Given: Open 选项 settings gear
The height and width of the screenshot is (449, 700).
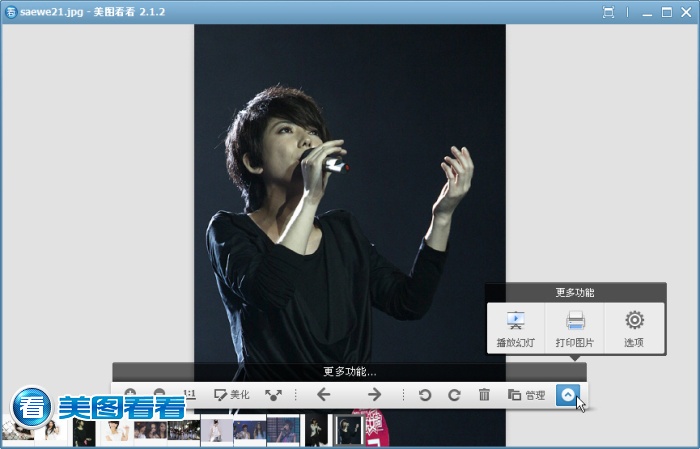Looking at the screenshot, I should click(634, 329).
